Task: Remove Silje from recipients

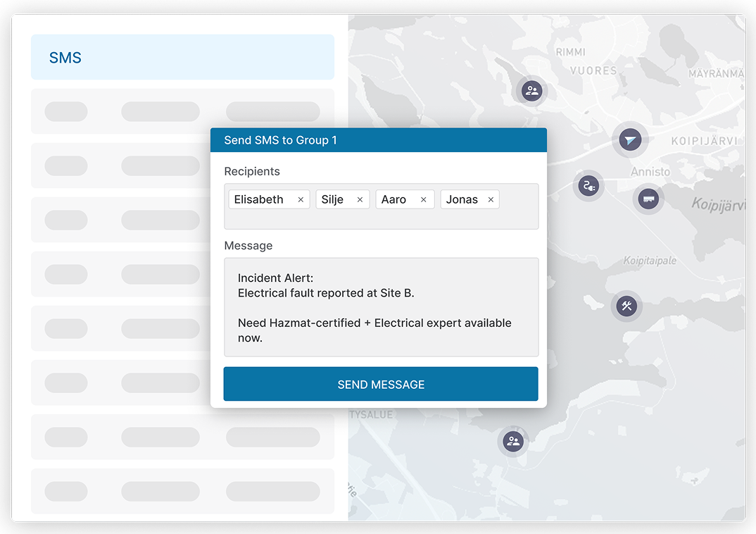Action: [x=360, y=200]
